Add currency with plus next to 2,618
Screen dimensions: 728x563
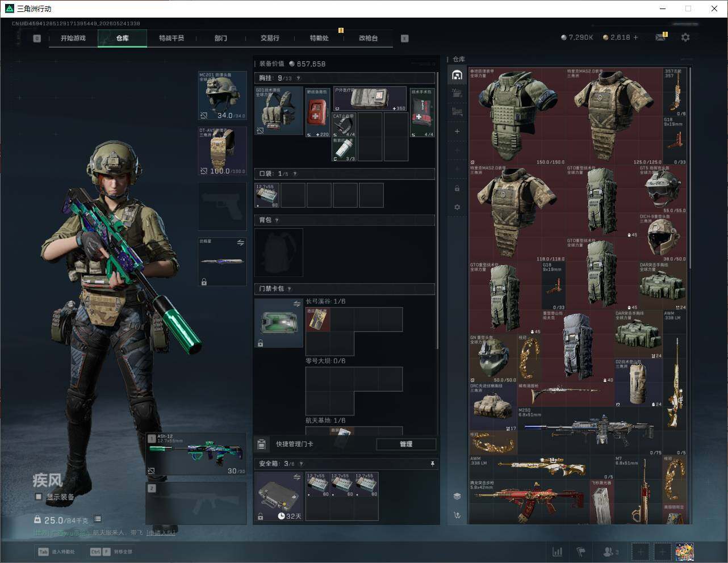click(635, 37)
